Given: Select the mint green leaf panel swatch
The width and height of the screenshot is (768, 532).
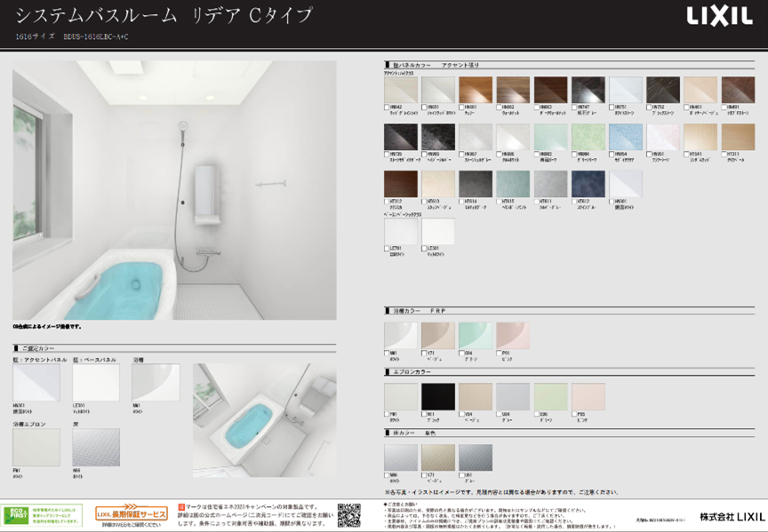Looking at the screenshot, I should click(x=550, y=137).
